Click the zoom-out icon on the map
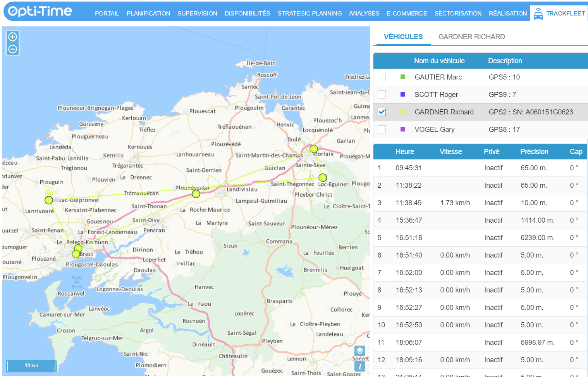588x377 pixels. point(13,49)
